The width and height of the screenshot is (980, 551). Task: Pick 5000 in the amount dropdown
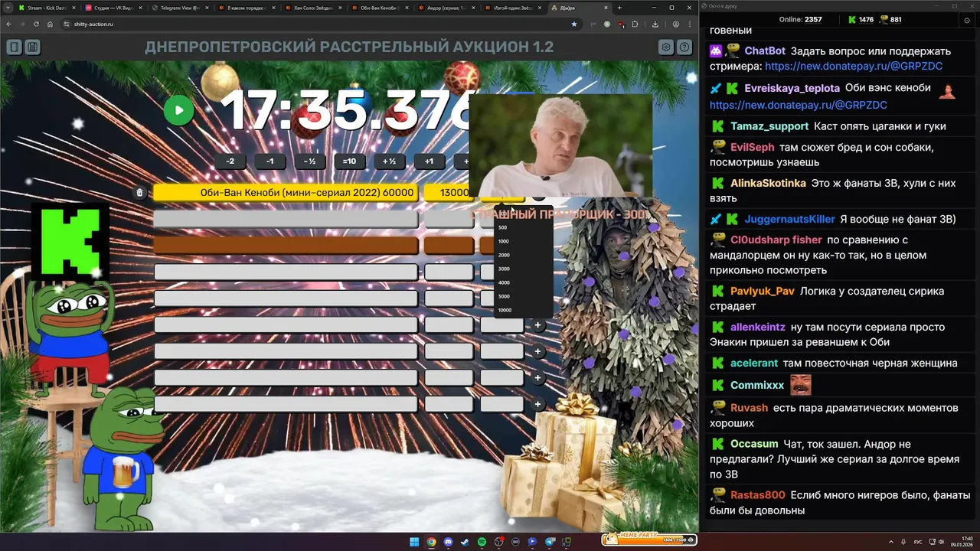click(x=524, y=296)
